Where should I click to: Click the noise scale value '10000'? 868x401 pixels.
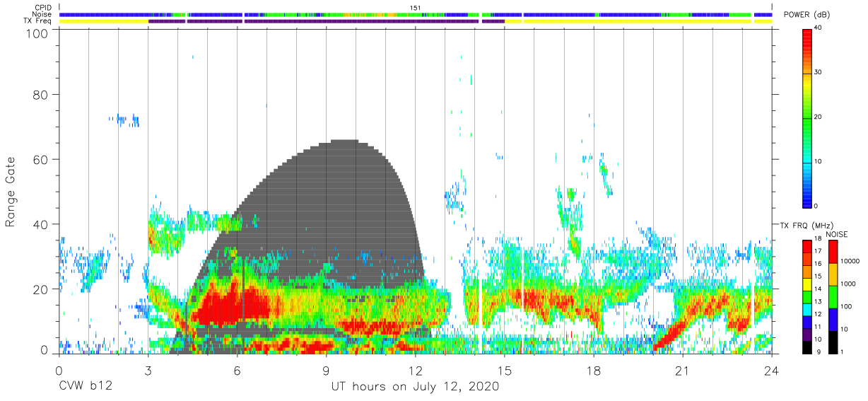coord(849,262)
